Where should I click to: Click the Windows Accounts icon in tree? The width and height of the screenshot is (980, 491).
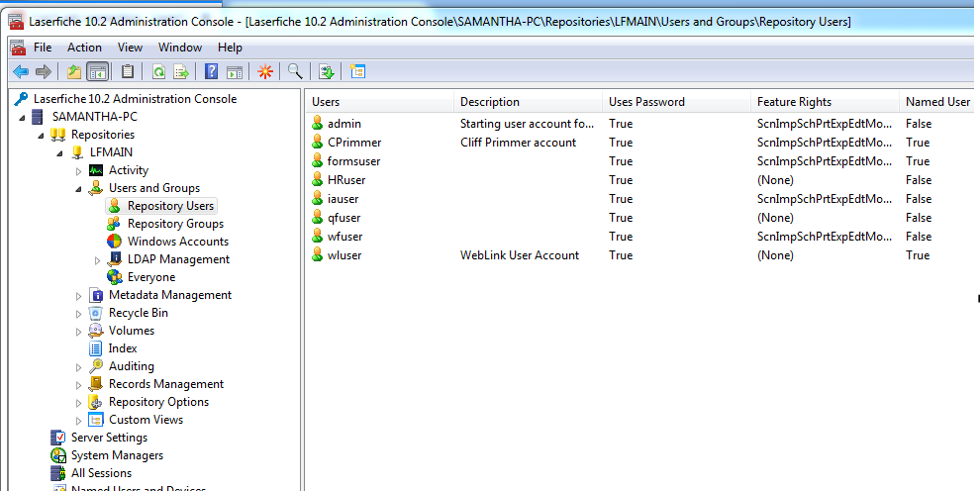(115, 242)
